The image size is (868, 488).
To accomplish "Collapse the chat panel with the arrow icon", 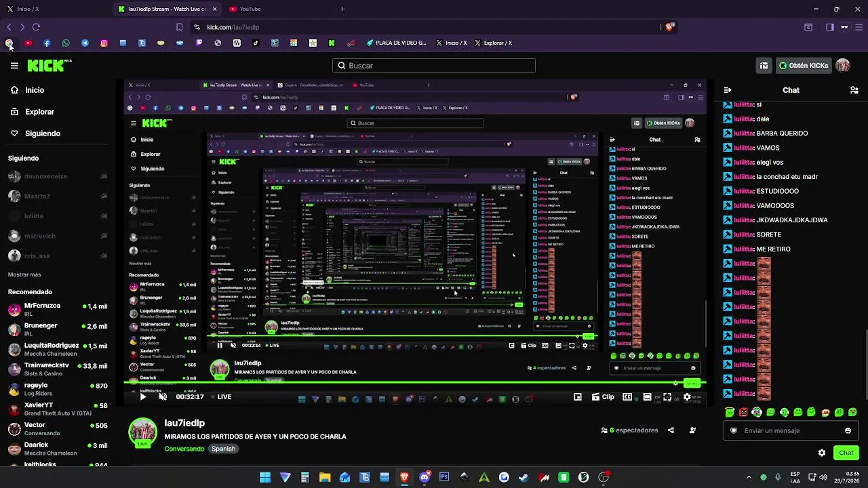I will pos(728,90).
